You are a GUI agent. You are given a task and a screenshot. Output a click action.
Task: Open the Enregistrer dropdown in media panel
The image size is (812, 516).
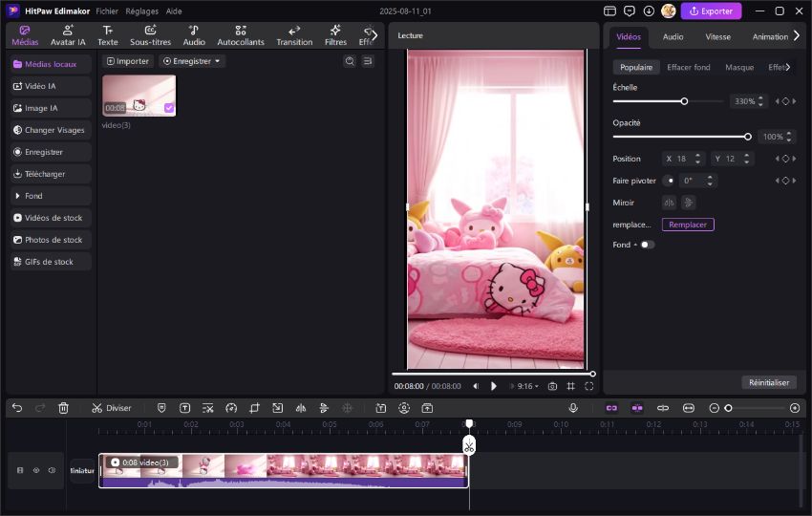tap(192, 61)
